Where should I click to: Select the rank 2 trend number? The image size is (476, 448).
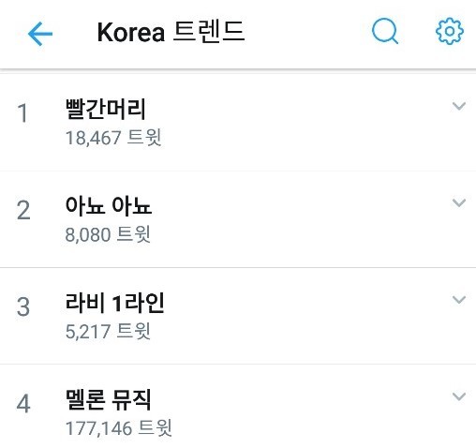click(x=23, y=210)
